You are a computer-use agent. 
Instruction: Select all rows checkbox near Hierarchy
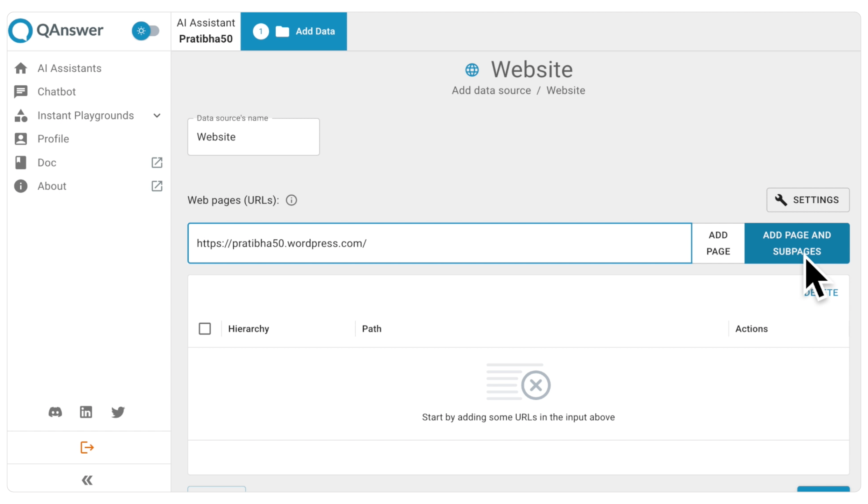(x=205, y=329)
